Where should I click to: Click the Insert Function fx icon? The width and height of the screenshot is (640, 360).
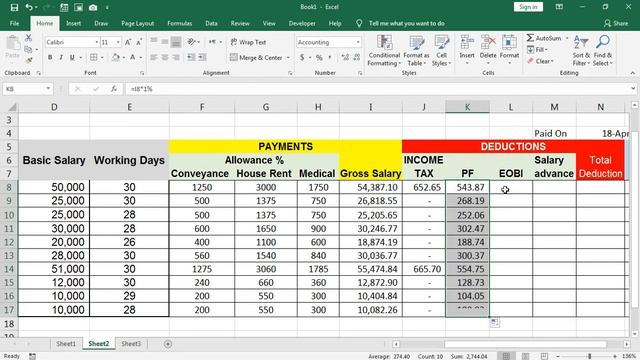[x=114, y=89]
